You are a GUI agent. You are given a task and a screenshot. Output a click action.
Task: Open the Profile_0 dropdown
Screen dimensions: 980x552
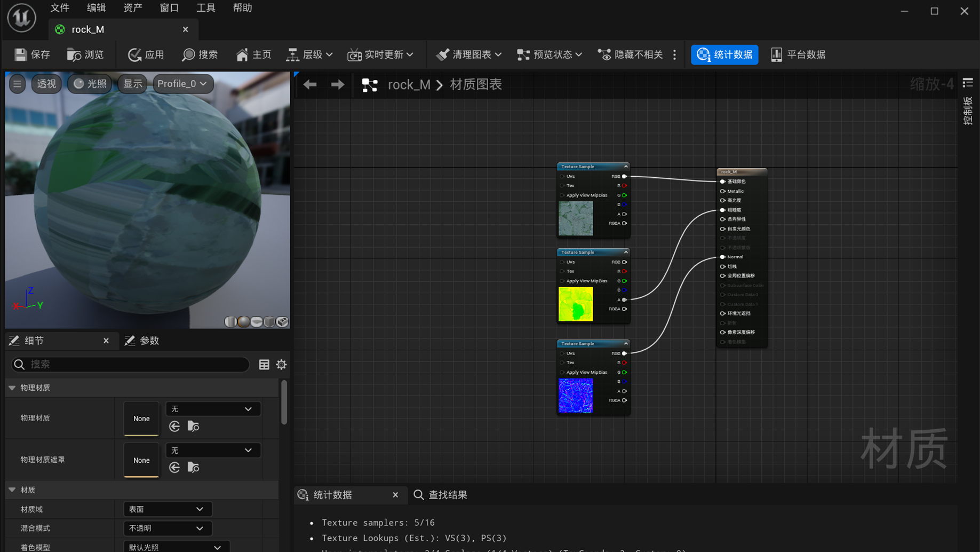[182, 84]
